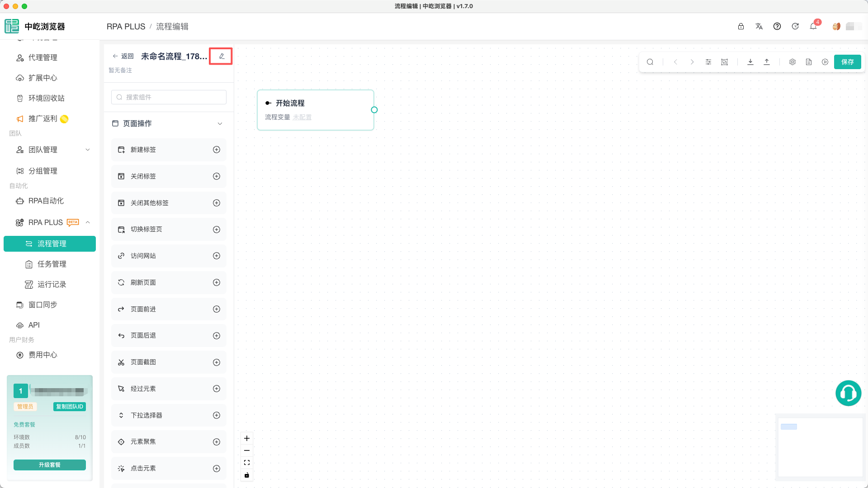Open the notification bell icon

[x=813, y=26]
